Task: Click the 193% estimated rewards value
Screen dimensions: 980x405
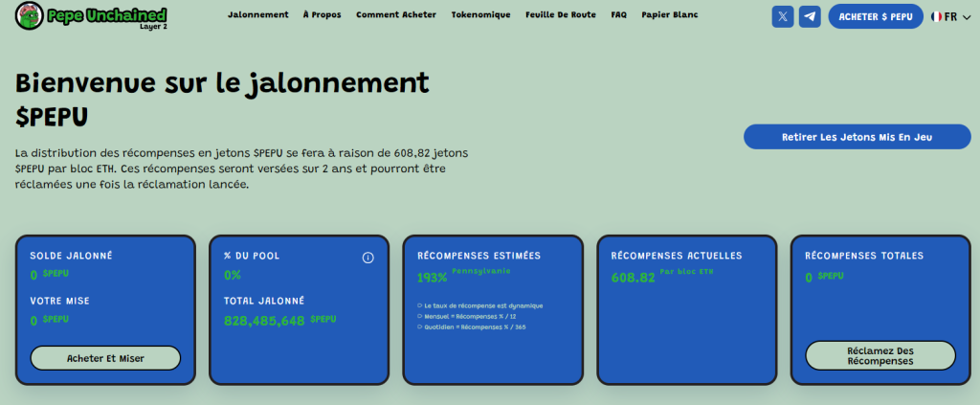Action: pyautogui.click(x=432, y=278)
